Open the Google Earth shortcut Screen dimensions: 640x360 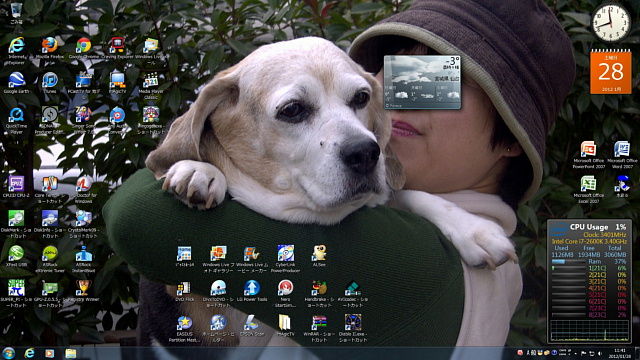pyautogui.click(x=16, y=82)
